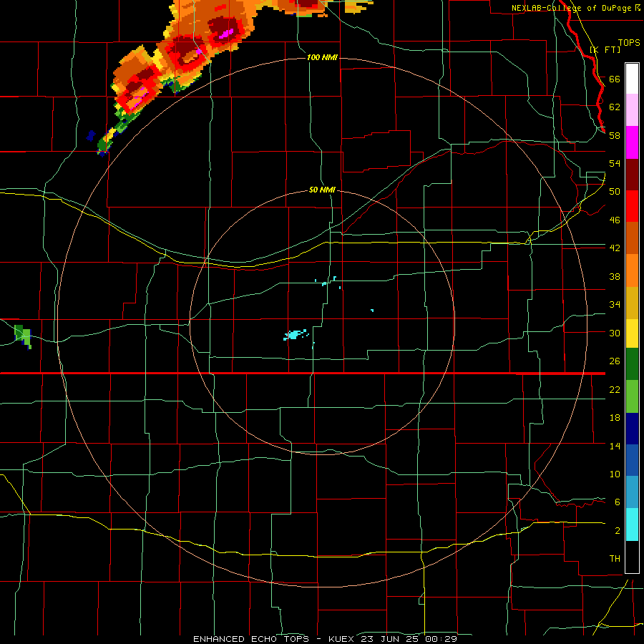This screenshot has width=644, height=644.
Task: Click the "62" legend value
Action: coord(615,107)
